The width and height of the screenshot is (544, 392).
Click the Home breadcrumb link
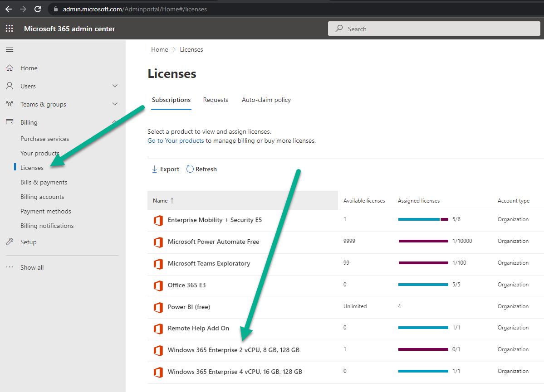click(160, 49)
